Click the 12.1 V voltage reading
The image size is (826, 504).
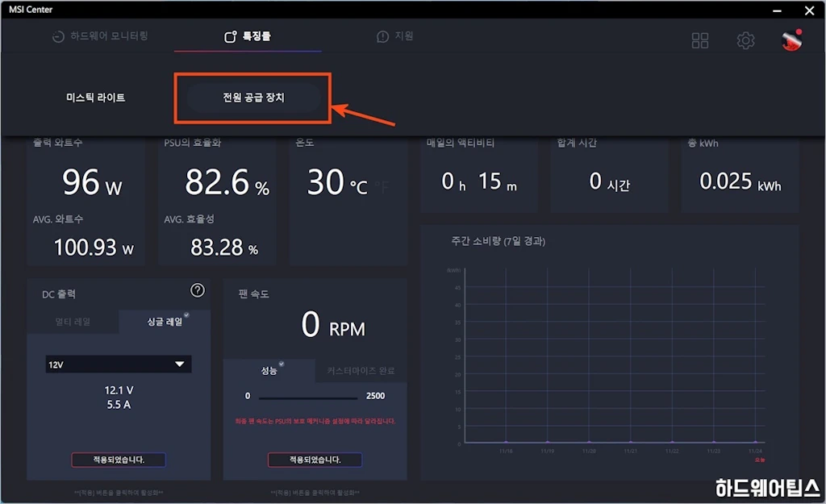(119, 390)
